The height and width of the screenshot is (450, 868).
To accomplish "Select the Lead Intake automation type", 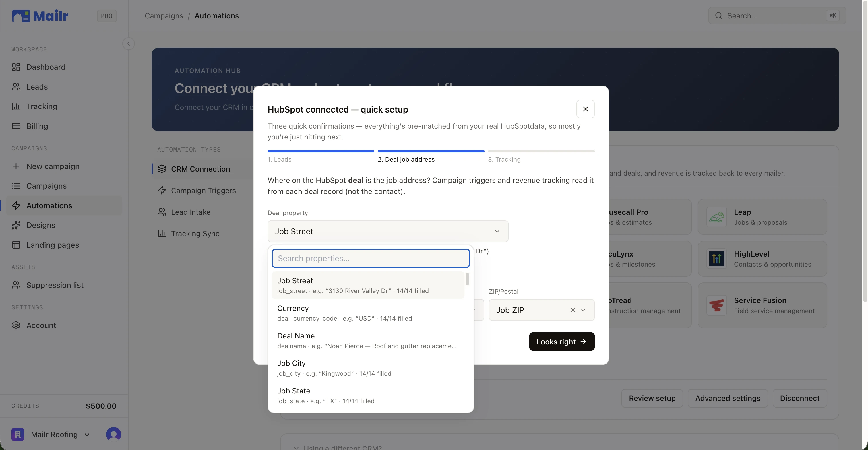I will click(x=202, y=212).
